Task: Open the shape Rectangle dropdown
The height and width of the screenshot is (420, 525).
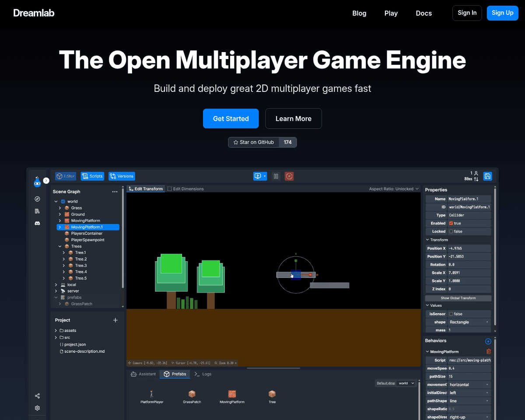Action: click(469, 322)
